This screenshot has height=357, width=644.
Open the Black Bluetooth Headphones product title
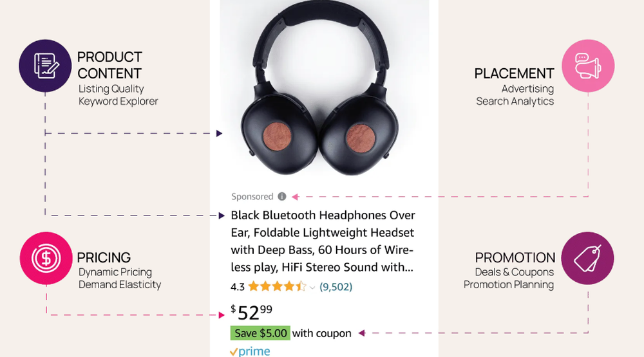[x=323, y=241]
